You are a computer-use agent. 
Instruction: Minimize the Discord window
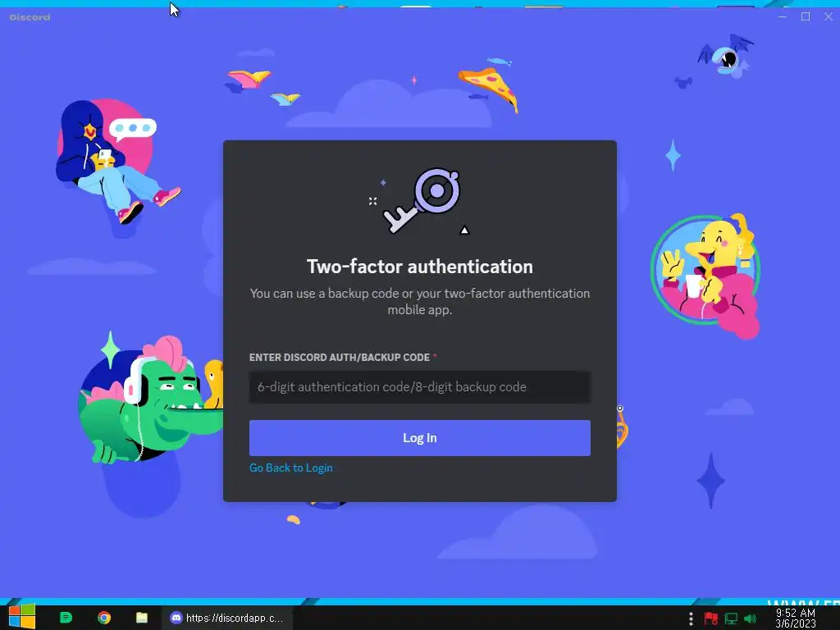(782, 16)
